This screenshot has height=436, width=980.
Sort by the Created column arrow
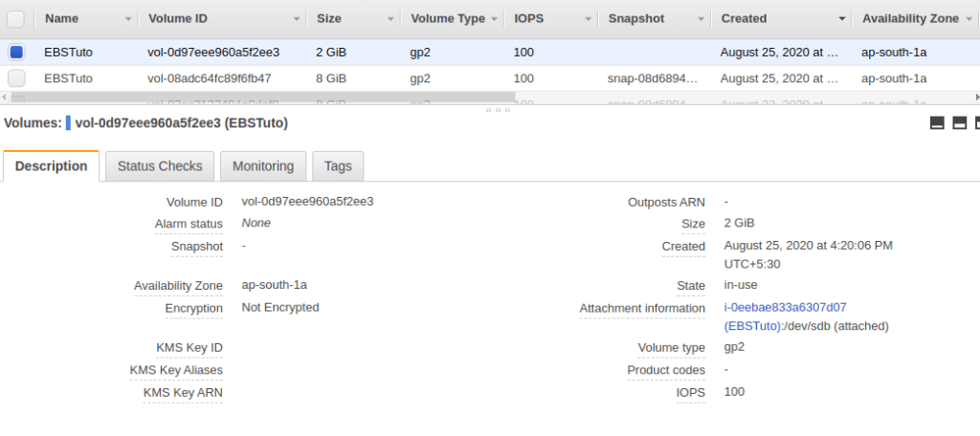point(842,19)
